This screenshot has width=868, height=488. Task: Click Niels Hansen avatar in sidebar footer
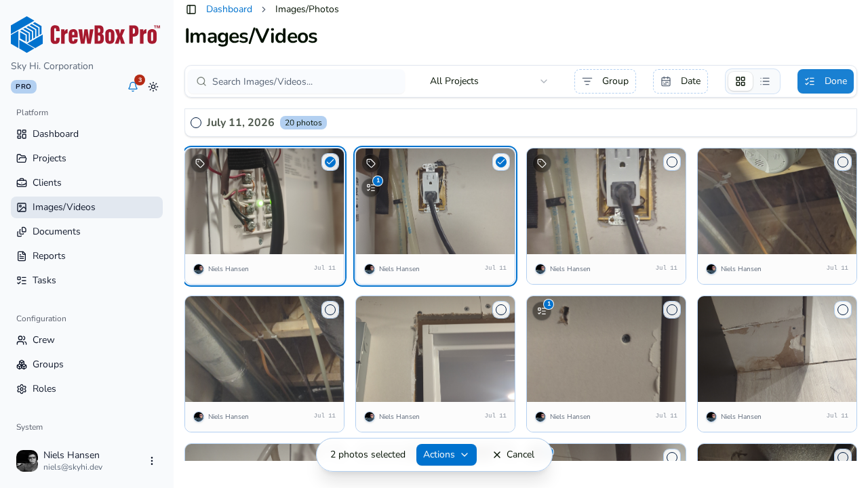click(27, 461)
